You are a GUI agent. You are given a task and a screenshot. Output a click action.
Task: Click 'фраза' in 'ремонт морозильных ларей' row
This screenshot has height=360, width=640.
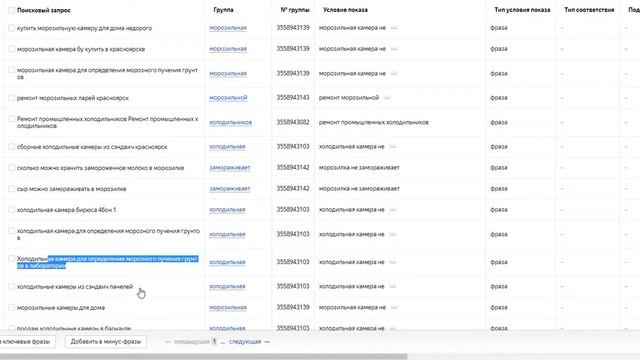pyautogui.click(x=499, y=98)
